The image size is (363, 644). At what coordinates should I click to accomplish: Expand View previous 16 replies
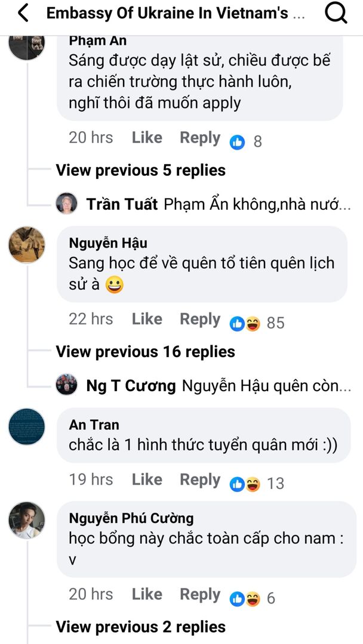pos(145,352)
